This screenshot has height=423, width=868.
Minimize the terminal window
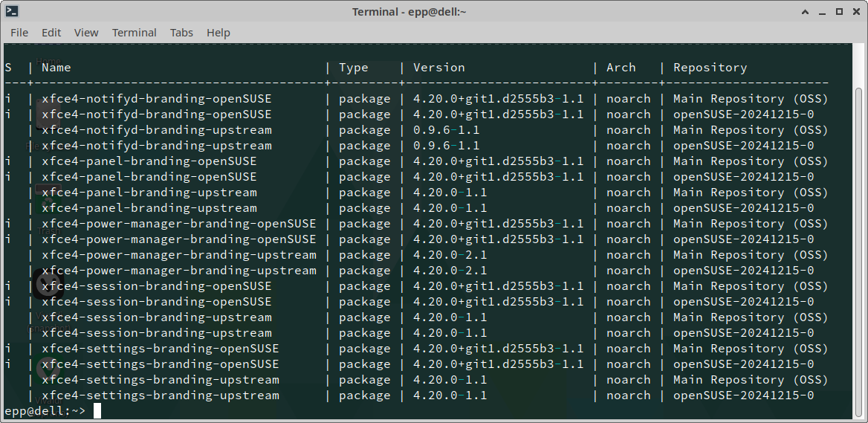click(x=823, y=11)
